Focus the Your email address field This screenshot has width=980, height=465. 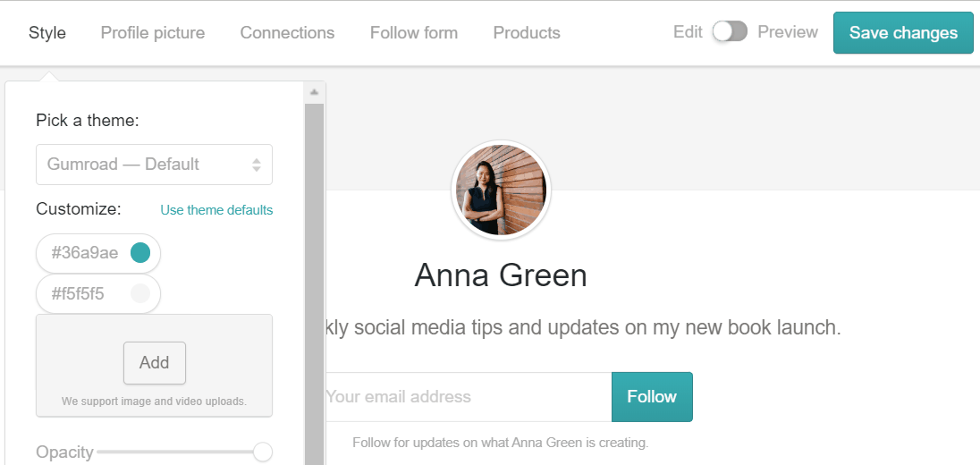(469, 397)
